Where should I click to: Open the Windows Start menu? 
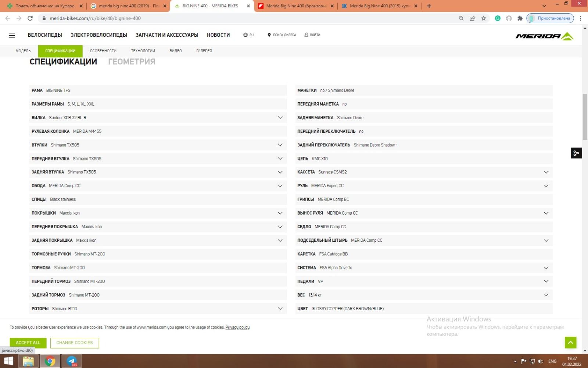pos(8,361)
